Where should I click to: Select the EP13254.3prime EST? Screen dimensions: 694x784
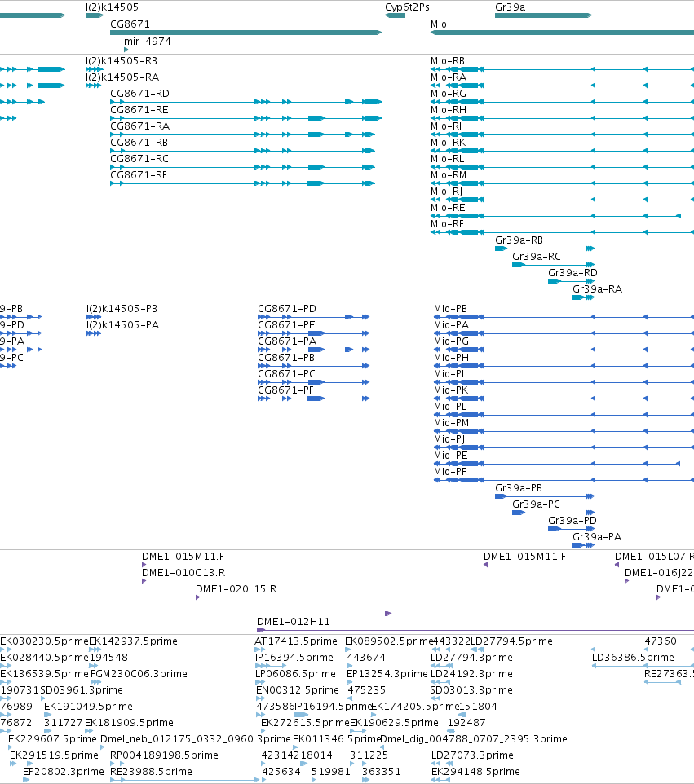349,682
